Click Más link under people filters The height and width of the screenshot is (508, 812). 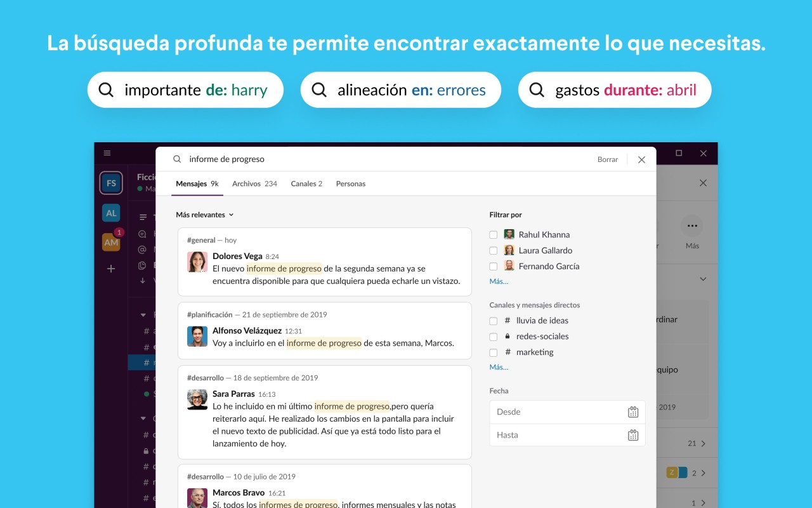pyautogui.click(x=499, y=281)
